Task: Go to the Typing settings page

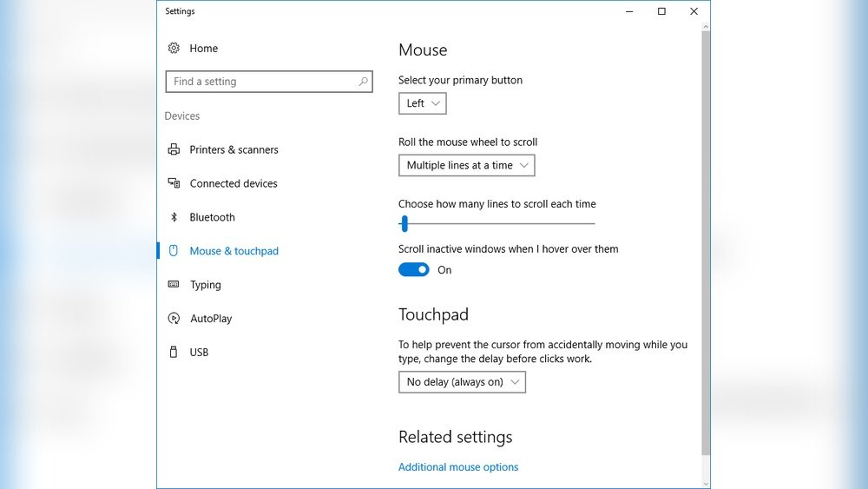Action: (206, 285)
